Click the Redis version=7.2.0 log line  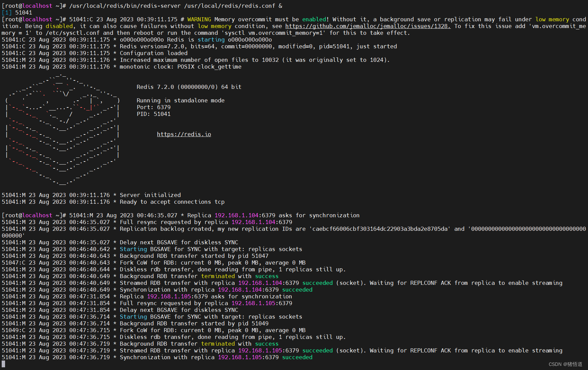click(x=199, y=46)
